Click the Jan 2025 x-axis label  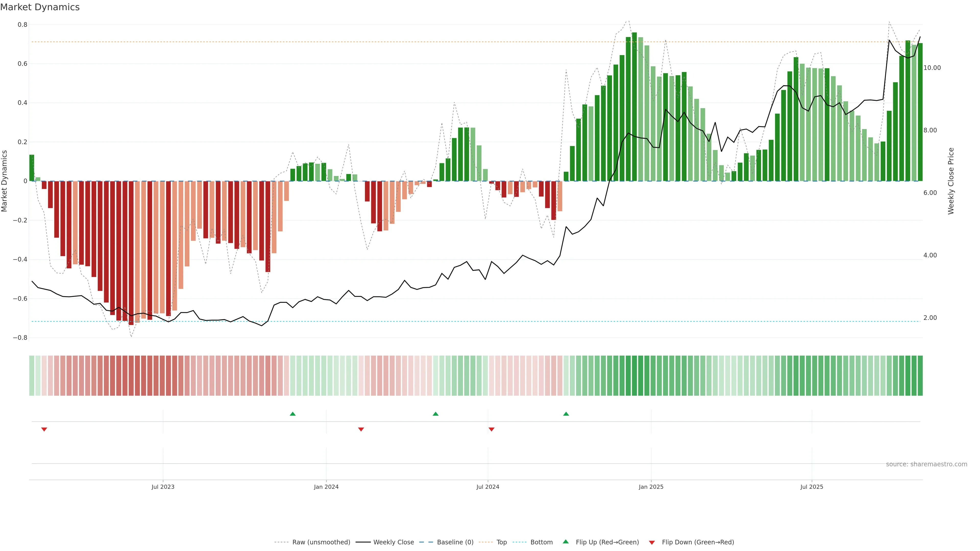click(x=651, y=487)
